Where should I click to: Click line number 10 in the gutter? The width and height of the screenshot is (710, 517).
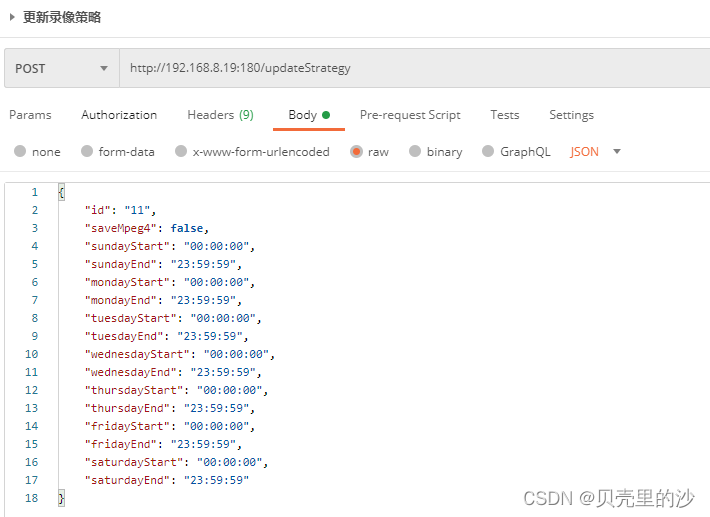(x=31, y=354)
